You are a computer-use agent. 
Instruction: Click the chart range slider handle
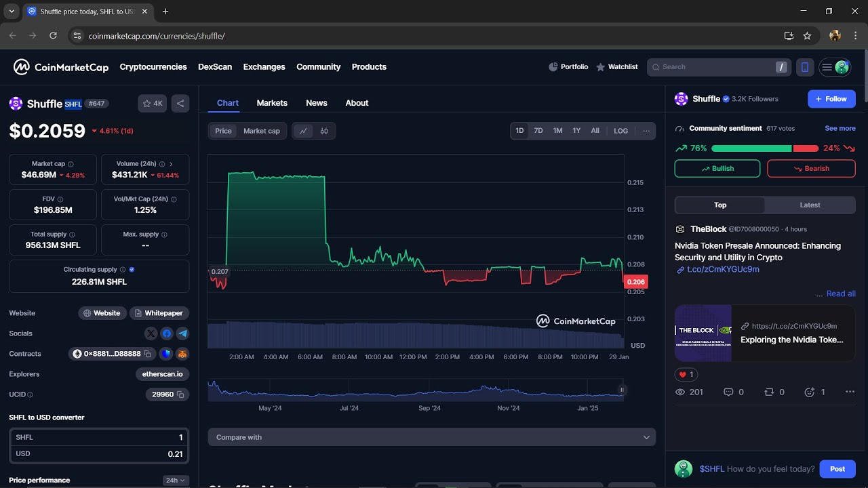[x=622, y=390]
